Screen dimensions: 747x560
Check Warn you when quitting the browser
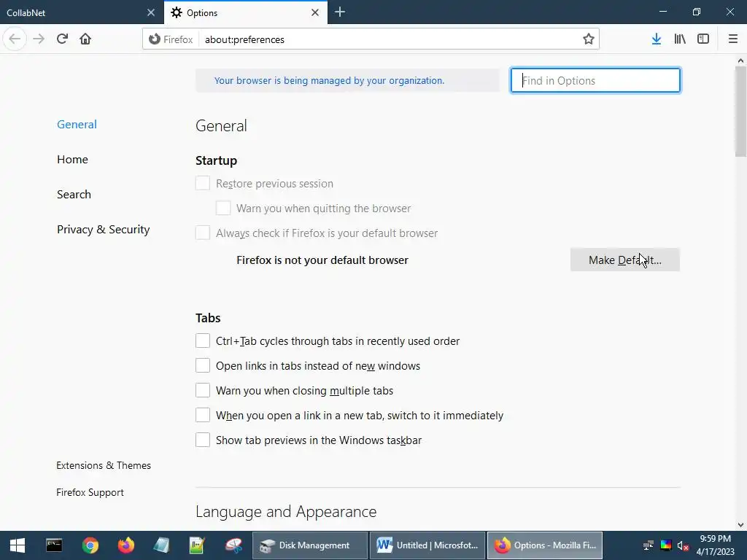point(223,208)
